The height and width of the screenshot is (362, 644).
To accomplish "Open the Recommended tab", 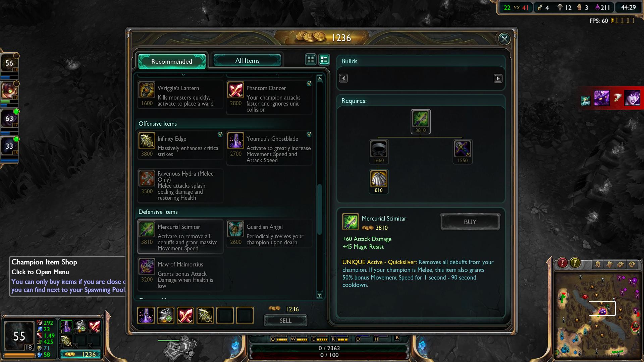I will coord(172,61).
